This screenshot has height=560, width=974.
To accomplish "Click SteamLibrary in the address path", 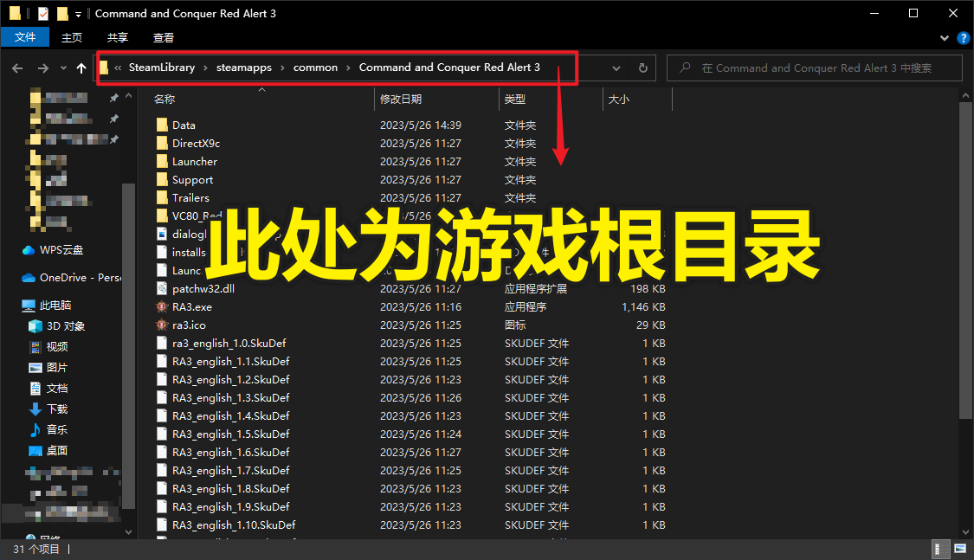I will pyautogui.click(x=162, y=67).
